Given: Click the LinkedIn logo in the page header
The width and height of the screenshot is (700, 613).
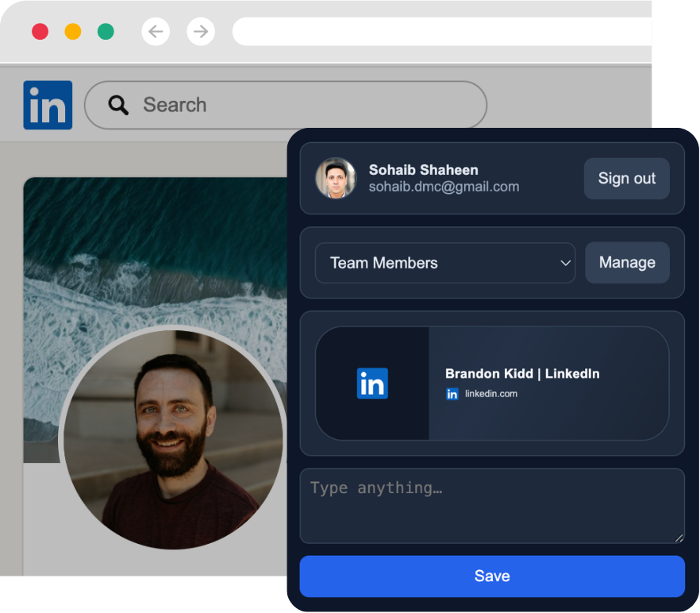Looking at the screenshot, I should click(48, 105).
